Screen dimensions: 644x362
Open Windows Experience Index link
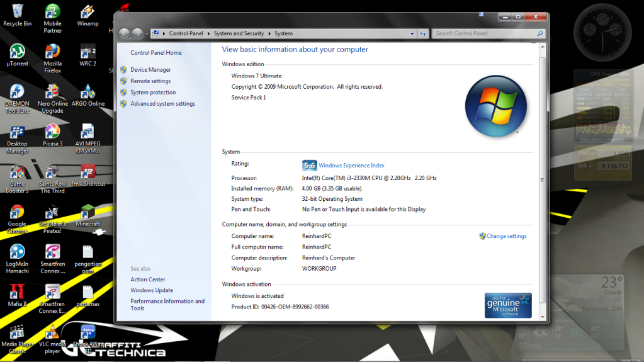click(x=351, y=165)
